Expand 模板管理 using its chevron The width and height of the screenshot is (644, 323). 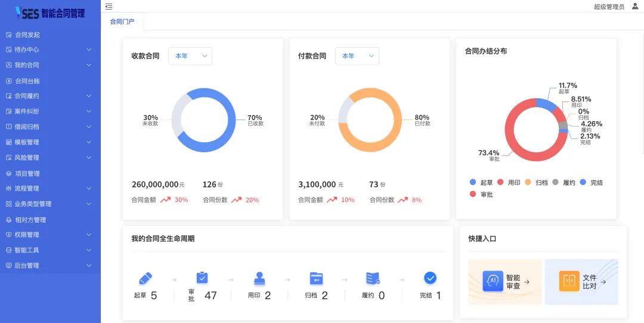pos(89,142)
